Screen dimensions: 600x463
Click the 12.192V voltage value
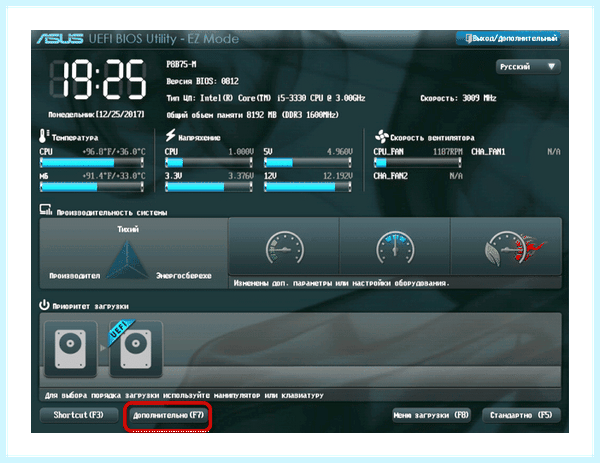[x=338, y=176]
